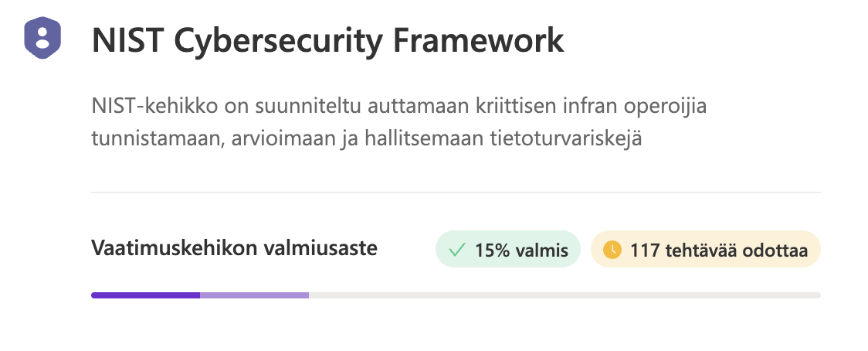This screenshot has height=351, width=868.
Task: Click the light purple progress bar segment
Action: (255, 295)
